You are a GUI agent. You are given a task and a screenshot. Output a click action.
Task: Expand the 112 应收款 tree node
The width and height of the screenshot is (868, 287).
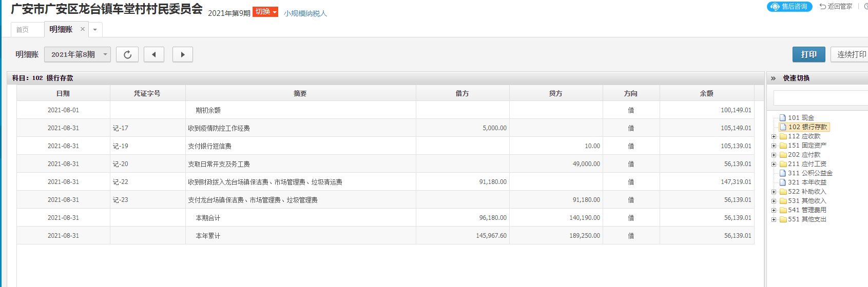(x=774, y=136)
